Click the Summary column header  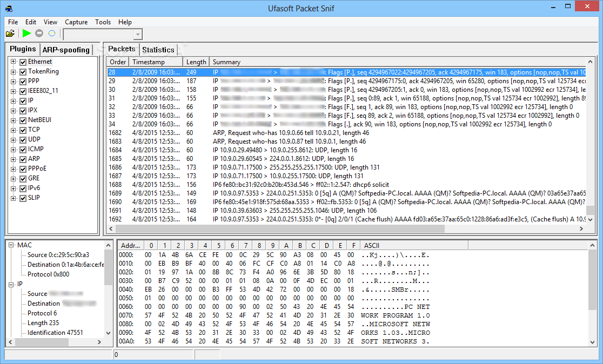(x=398, y=62)
